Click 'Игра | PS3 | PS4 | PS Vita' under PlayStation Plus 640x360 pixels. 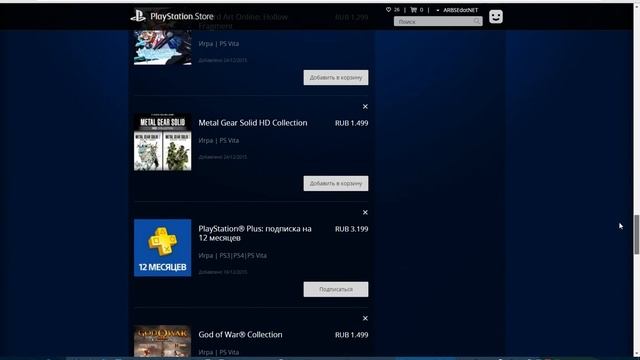pos(233,256)
